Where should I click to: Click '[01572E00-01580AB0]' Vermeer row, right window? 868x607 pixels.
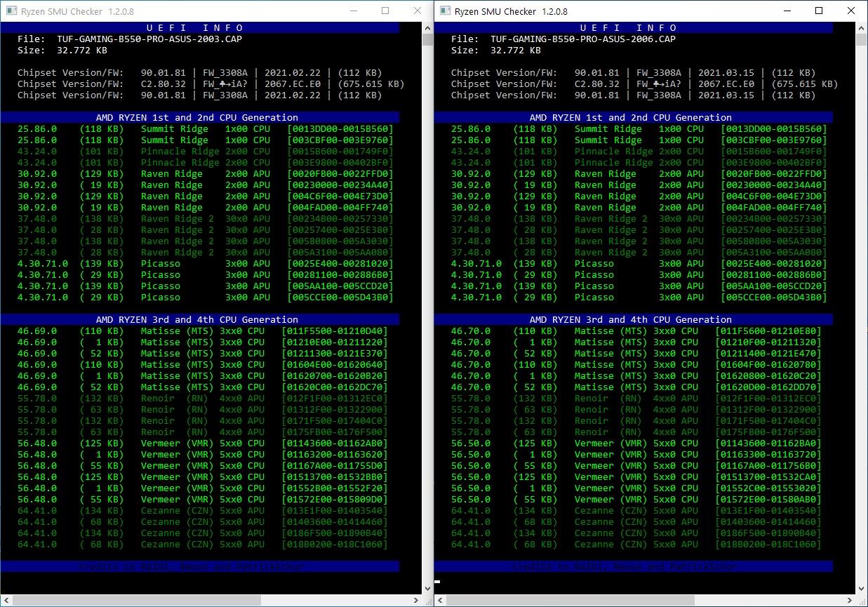768,500
